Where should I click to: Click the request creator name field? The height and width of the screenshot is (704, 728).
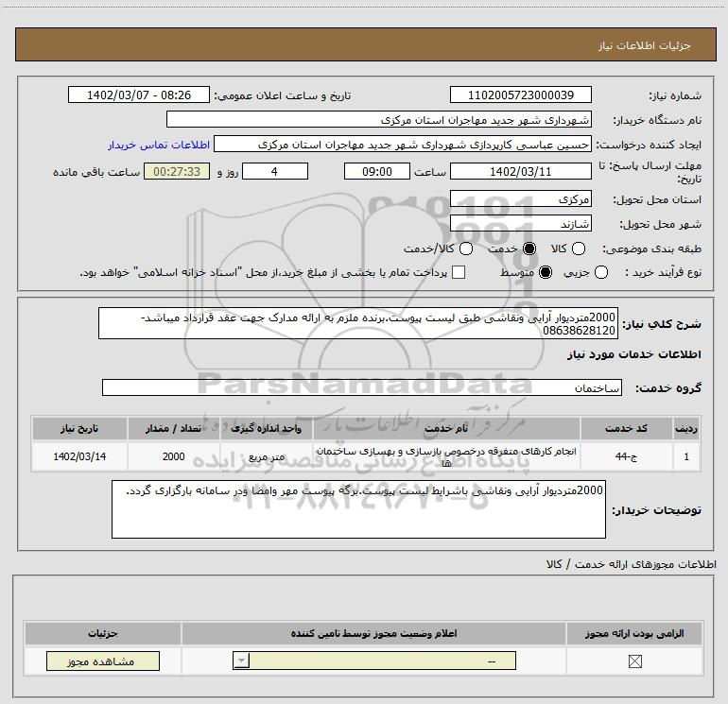403,145
